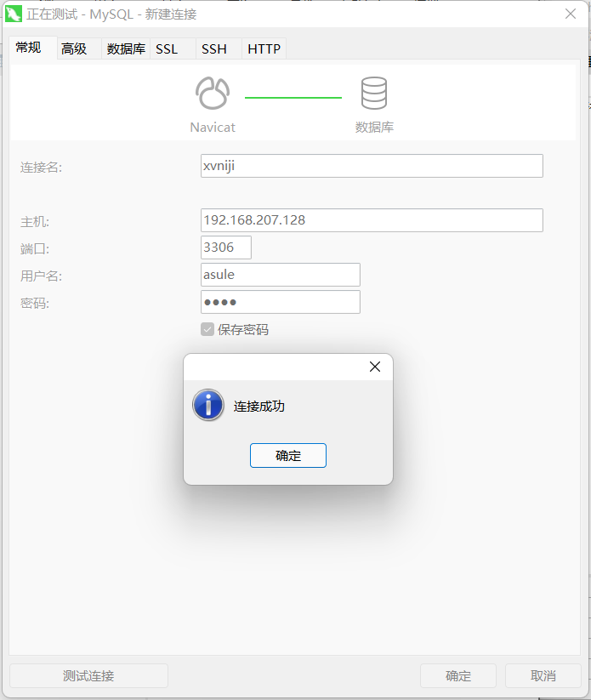Click the Navicat app icon in title bar
The width and height of the screenshot is (591, 700).
coord(14,14)
